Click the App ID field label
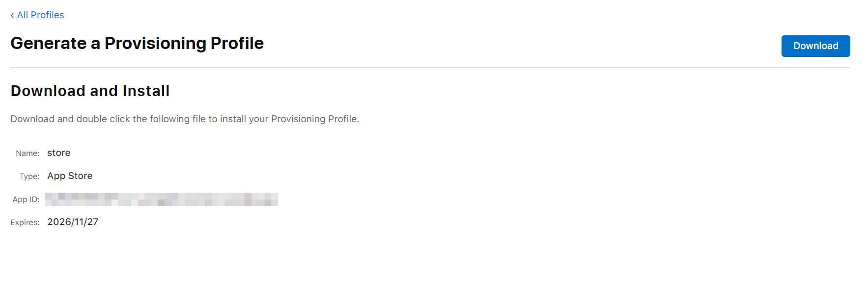 click(26, 200)
